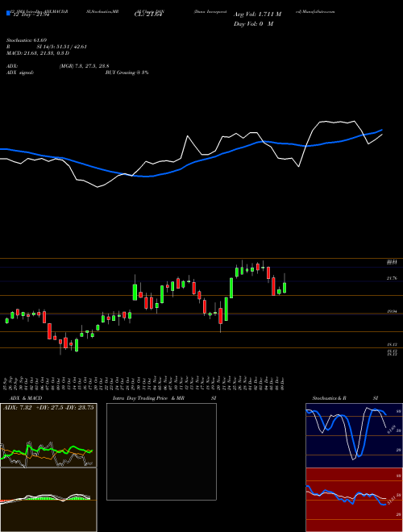The width and height of the screenshot is (403, 532).
Task: Click the '(MGR) 7.3, 27.5, 23.8' ADX values
Action: pos(84,66)
